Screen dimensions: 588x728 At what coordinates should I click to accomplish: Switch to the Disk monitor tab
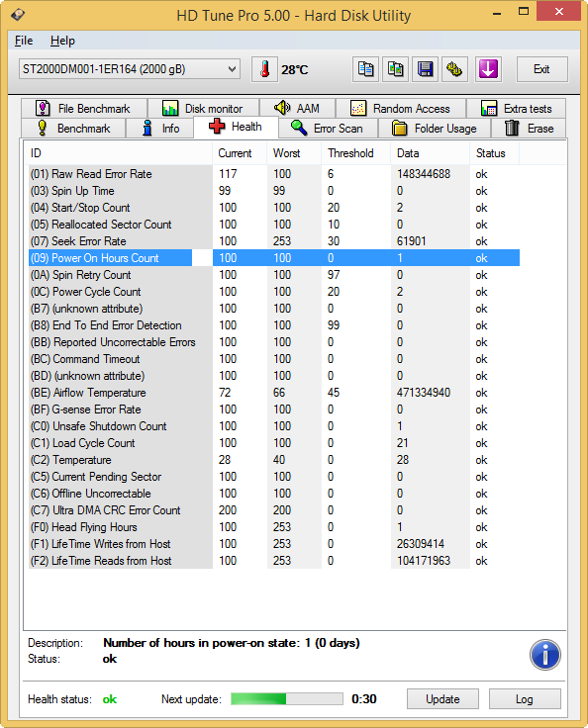[203, 109]
